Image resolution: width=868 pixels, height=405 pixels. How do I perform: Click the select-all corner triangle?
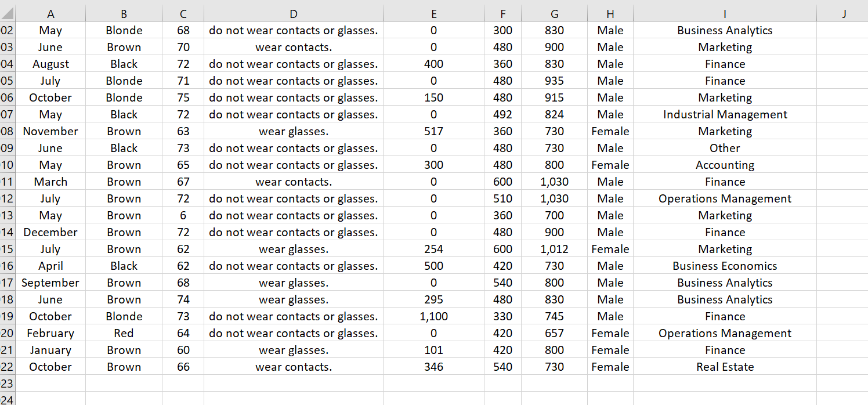pyautogui.click(x=7, y=13)
